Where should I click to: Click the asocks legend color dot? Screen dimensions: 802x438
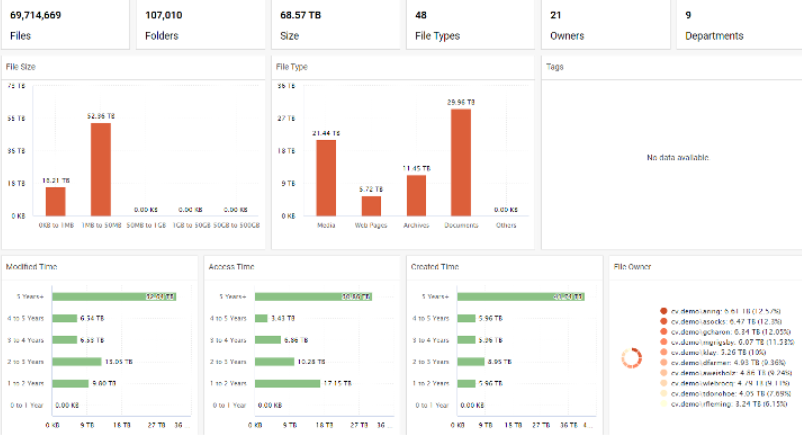(663, 321)
